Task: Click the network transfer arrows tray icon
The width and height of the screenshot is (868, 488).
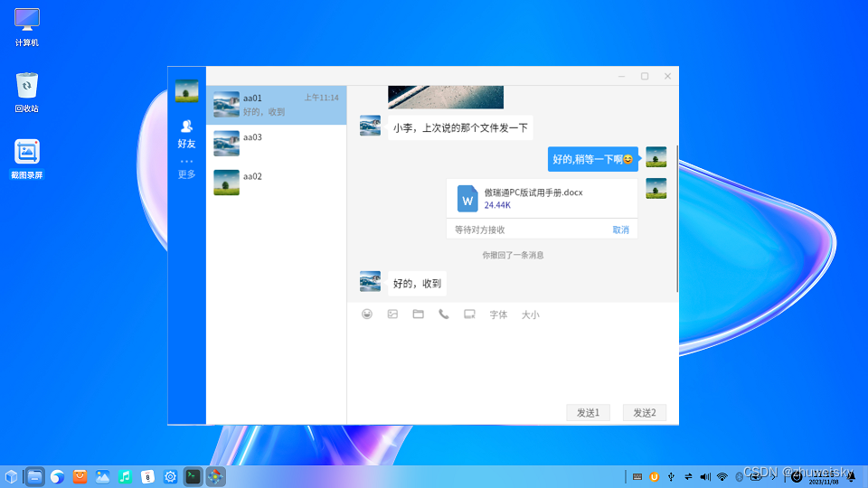Action: coord(688,477)
